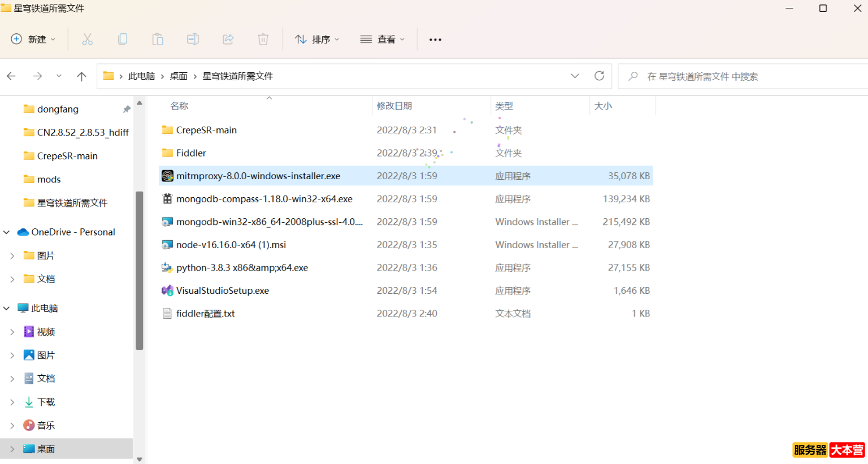
Task: Go up one folder level arrow
Action: (x=81, y=76)
